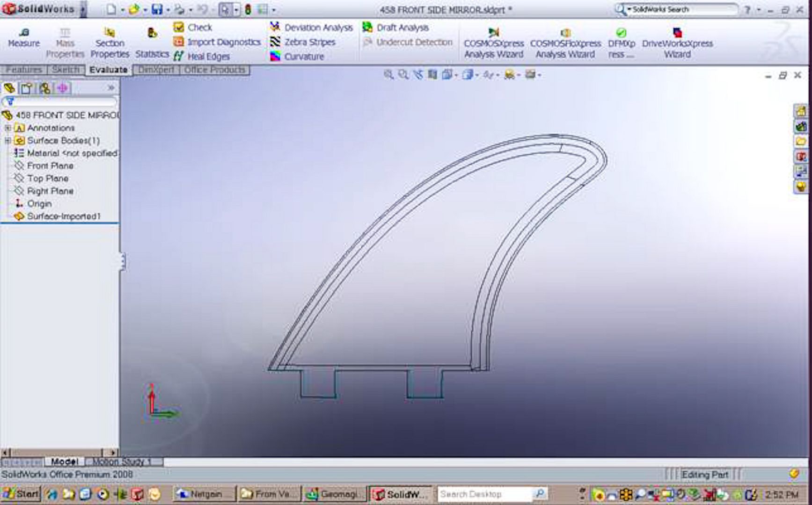812x505 pixels.
Task: Open File Explorer task pane
Action: [x=801, y=141]
